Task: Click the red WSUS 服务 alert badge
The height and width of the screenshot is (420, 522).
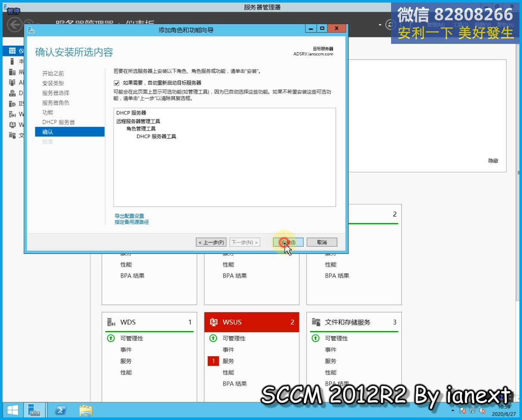Action: (213, 361)
